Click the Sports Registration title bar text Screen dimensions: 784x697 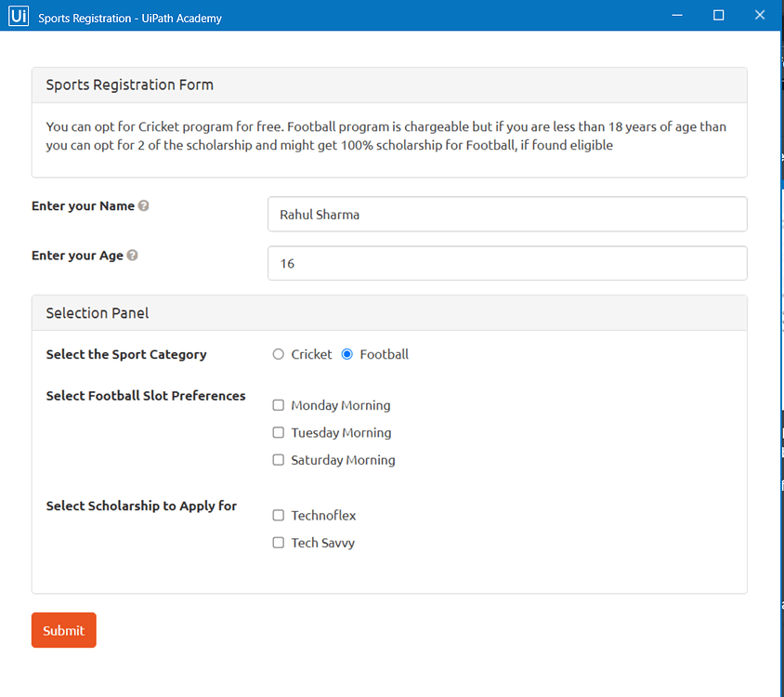coord(129,18)
